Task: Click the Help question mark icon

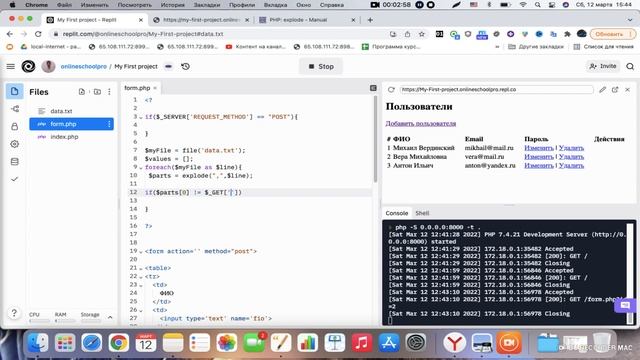Action: [14, 313]
